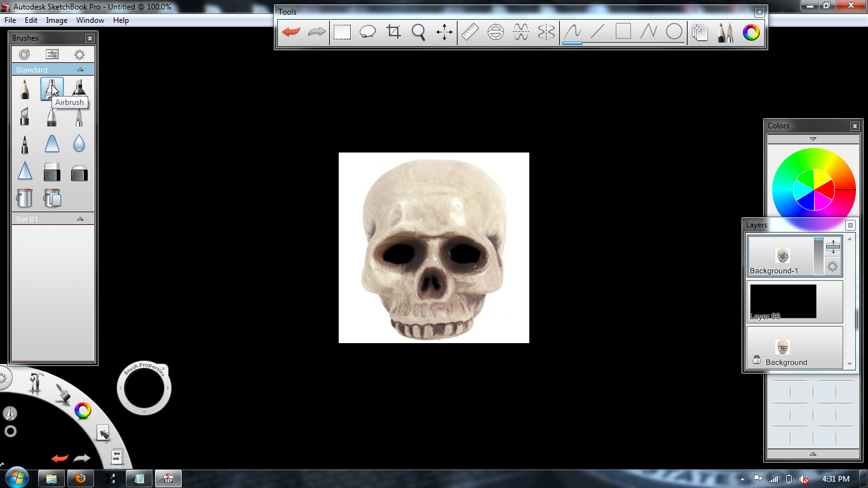The width and height of the screenshot is (868, 488).
Task: Select the freehand curve stroke style
Action: (573, 32)
